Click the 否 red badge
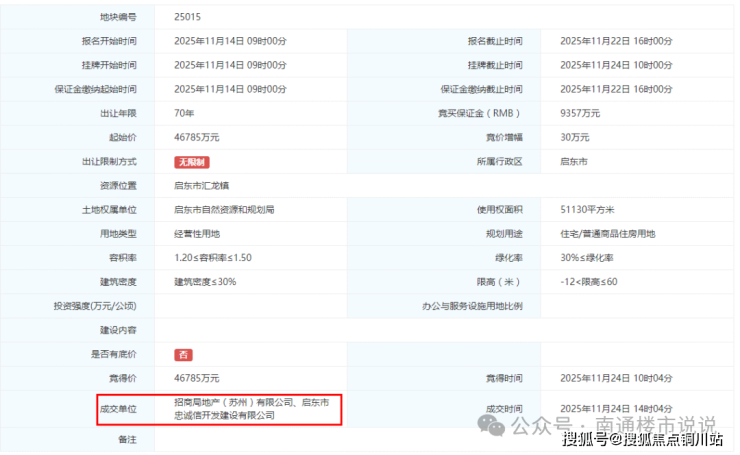This screenshot has width=740, height=455. (x=183, y=355)
